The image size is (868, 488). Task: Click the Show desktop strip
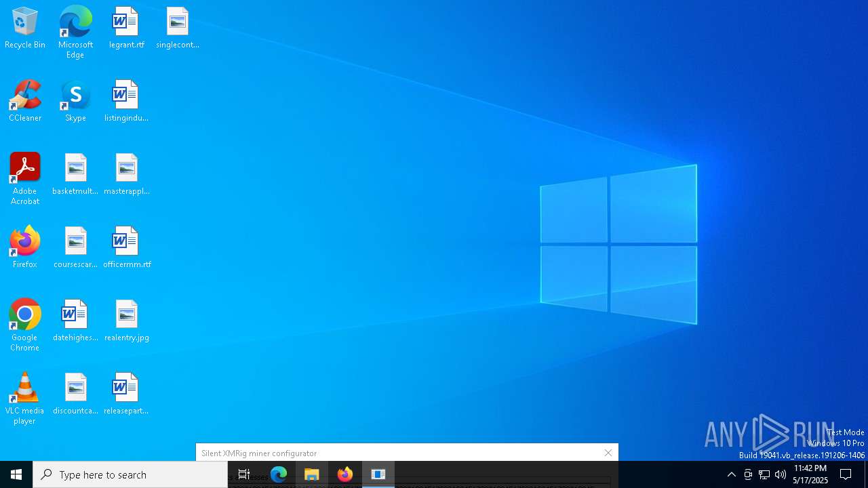click(x=866, y=474)
